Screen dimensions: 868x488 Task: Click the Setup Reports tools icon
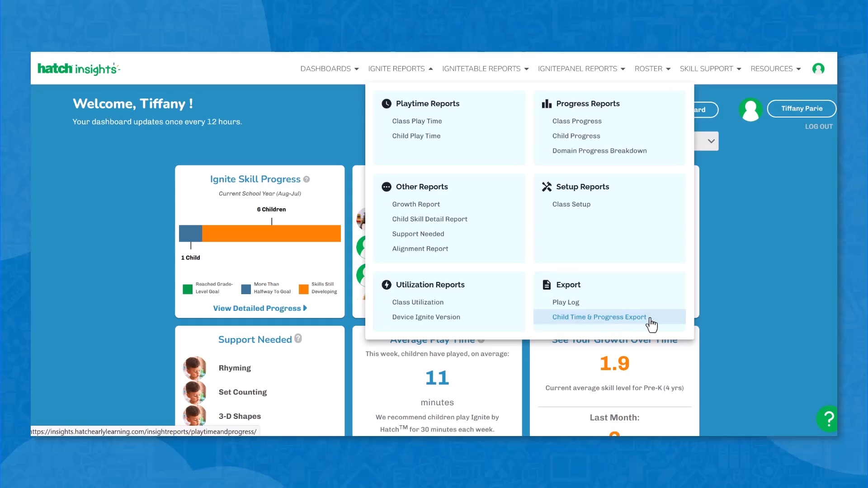547,187
